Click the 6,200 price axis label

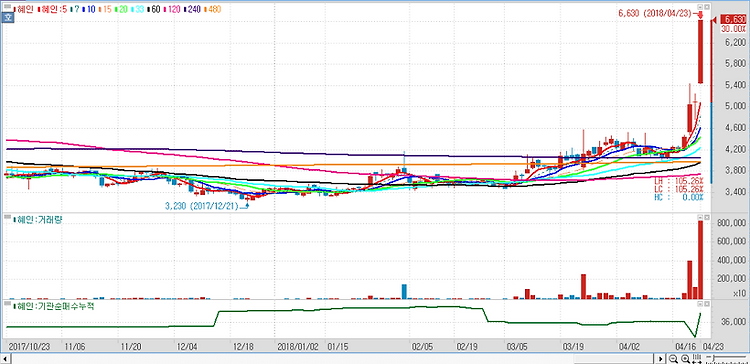pyautogui.click(x=735, y=42)
